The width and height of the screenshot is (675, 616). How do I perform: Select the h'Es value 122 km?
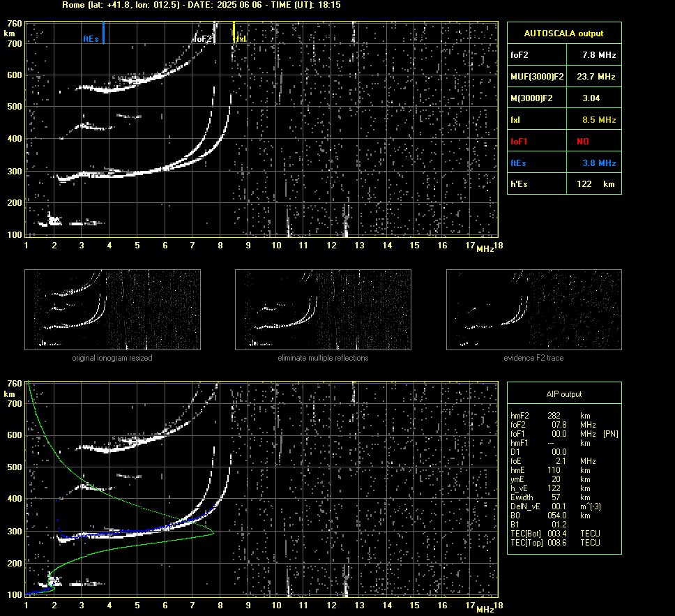pyautogui.click(x=596, y=184)
